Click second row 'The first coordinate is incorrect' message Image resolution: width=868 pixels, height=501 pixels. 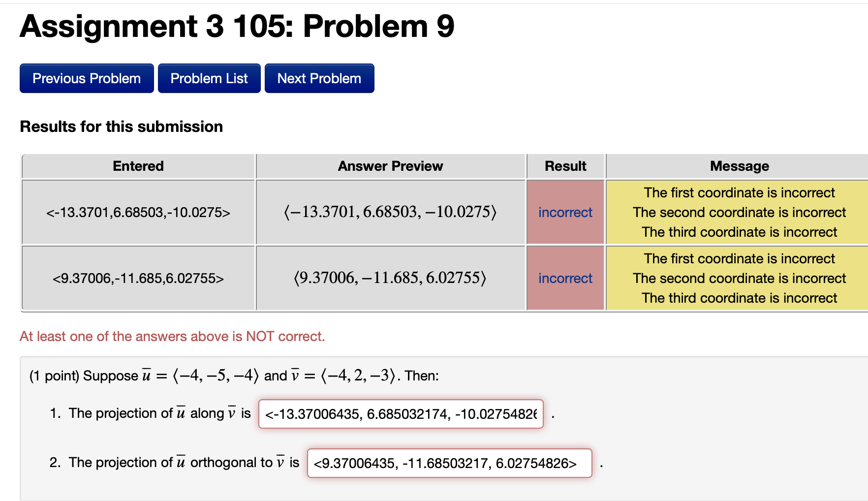tap(739, 258)
